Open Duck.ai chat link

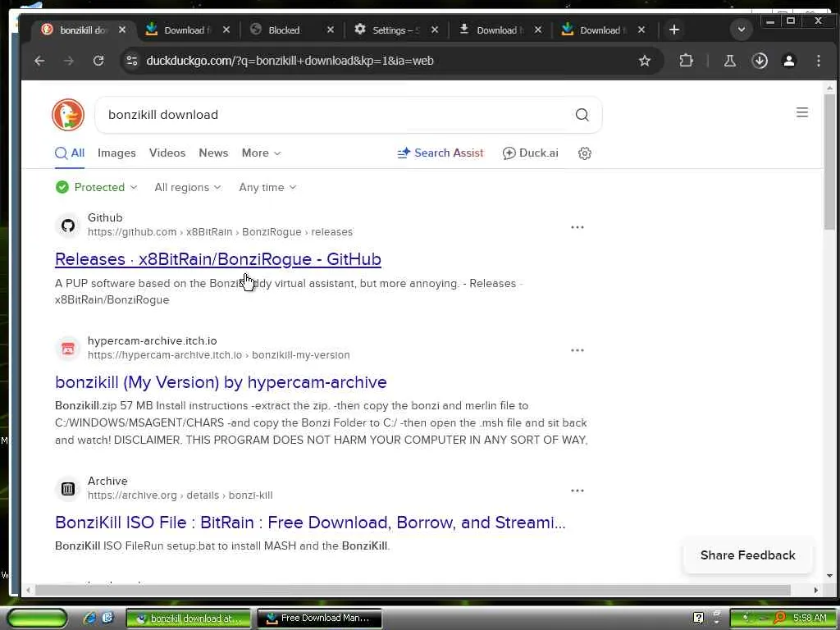coord(531,153)
